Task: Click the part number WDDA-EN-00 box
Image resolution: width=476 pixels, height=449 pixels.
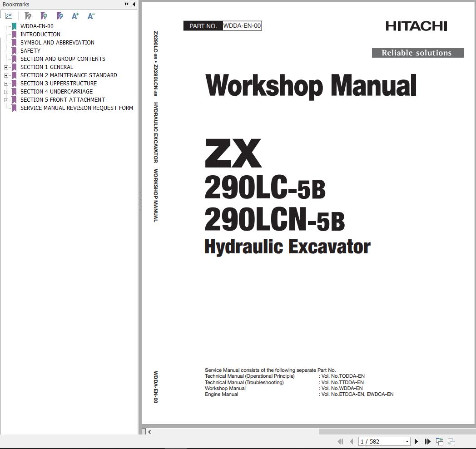Action: [242, 26]
